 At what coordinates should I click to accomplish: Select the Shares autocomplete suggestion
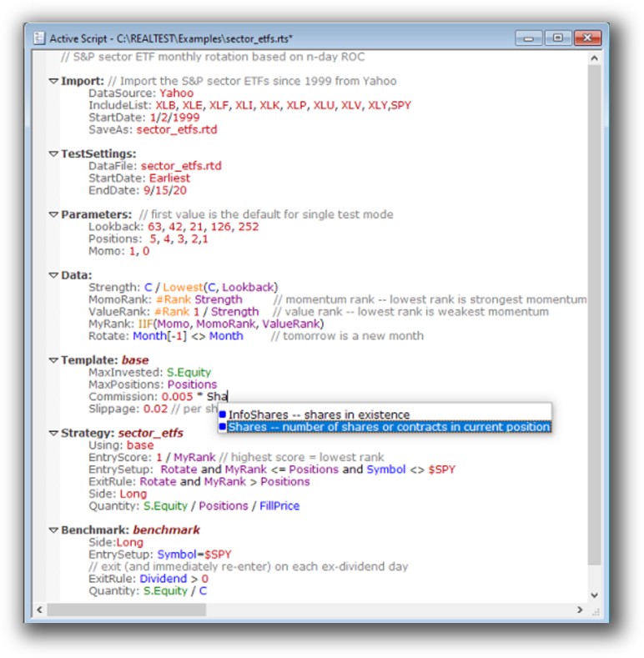(x=385, y=427)
